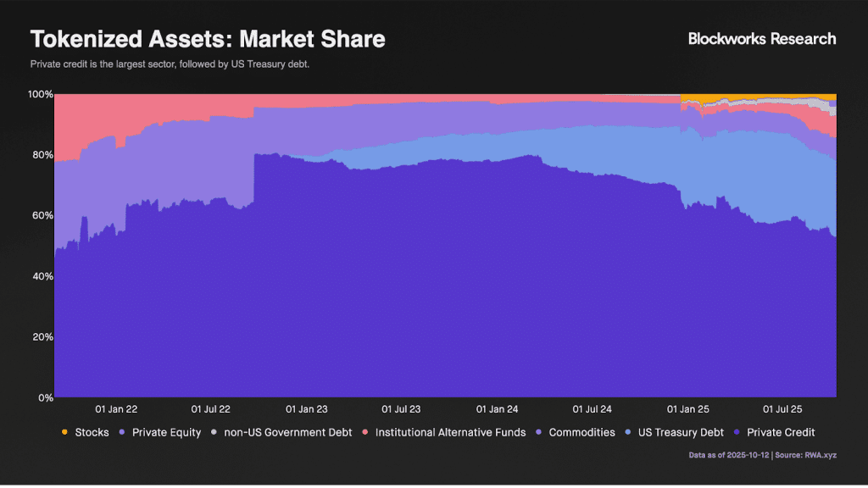Click the dark purple Private Credit dot
The width and height of the screenshot is (868, 488).
point(737,433)
